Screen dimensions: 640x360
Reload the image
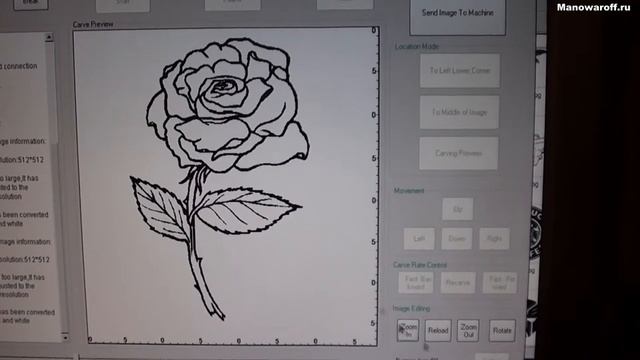(x=438, y=330)
